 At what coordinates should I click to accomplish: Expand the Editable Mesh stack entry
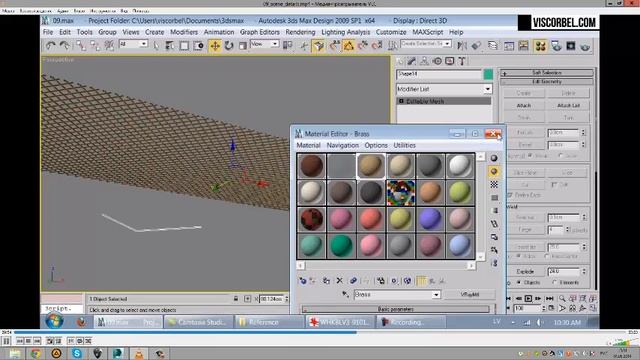[401, 101]
